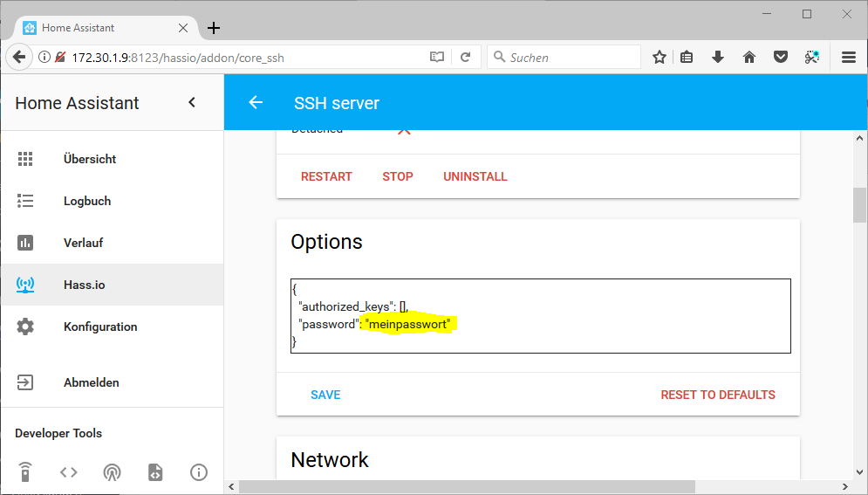Click the Options card heading
The image size is (868, 495).
point(326,242)
